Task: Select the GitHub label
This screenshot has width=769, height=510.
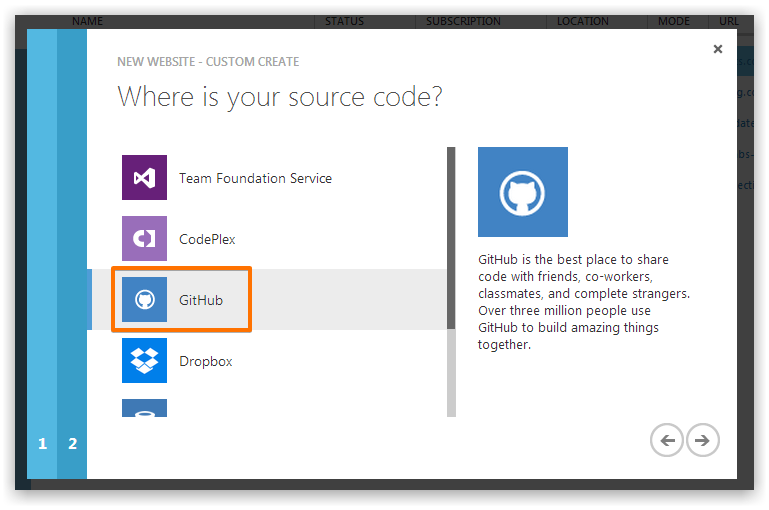Action: pos(201,300)
